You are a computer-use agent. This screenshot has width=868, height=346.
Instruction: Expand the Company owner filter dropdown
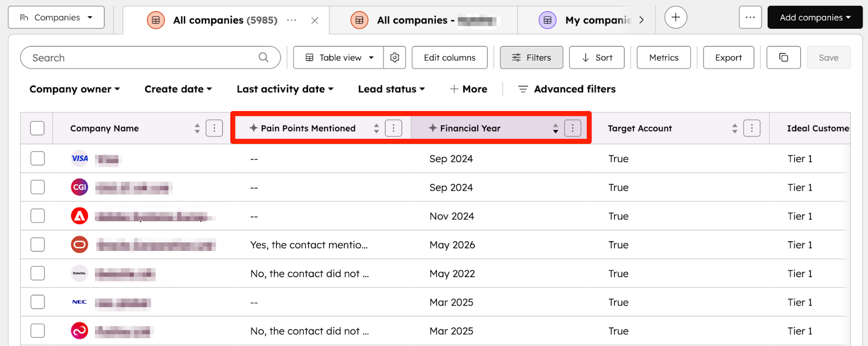(74, 89)
